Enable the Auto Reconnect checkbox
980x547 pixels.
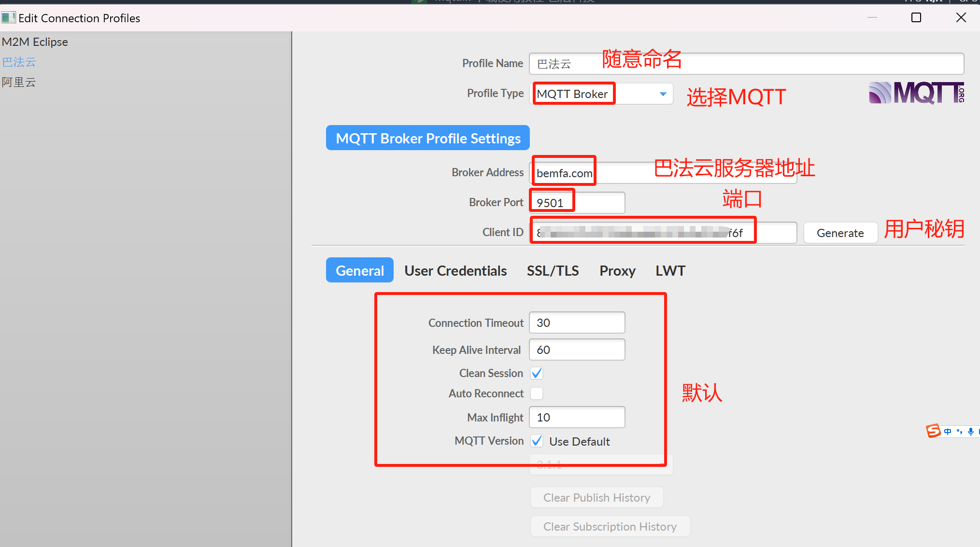tap(537, 393)
